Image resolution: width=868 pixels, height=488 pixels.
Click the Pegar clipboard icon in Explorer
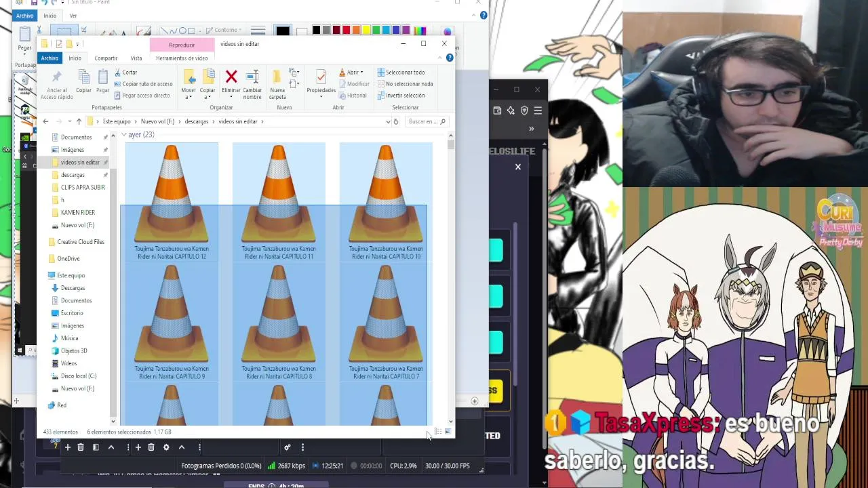[x=102, y=77]
